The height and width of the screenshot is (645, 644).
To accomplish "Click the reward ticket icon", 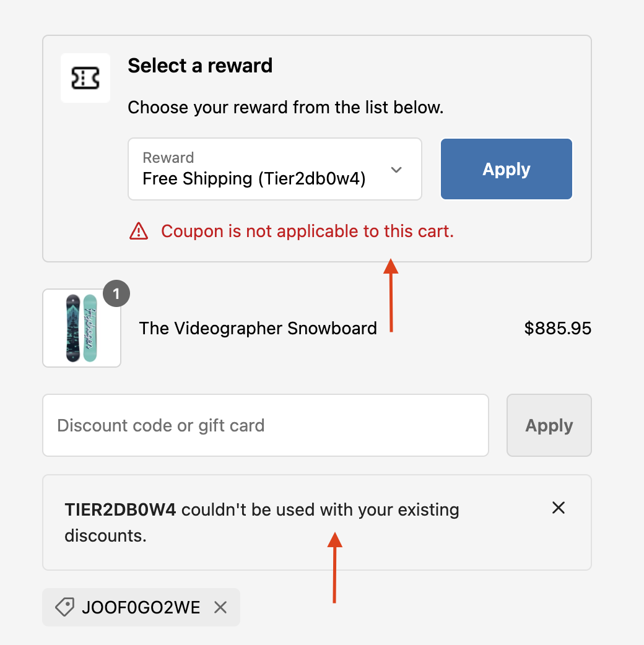I will point(85,78).
